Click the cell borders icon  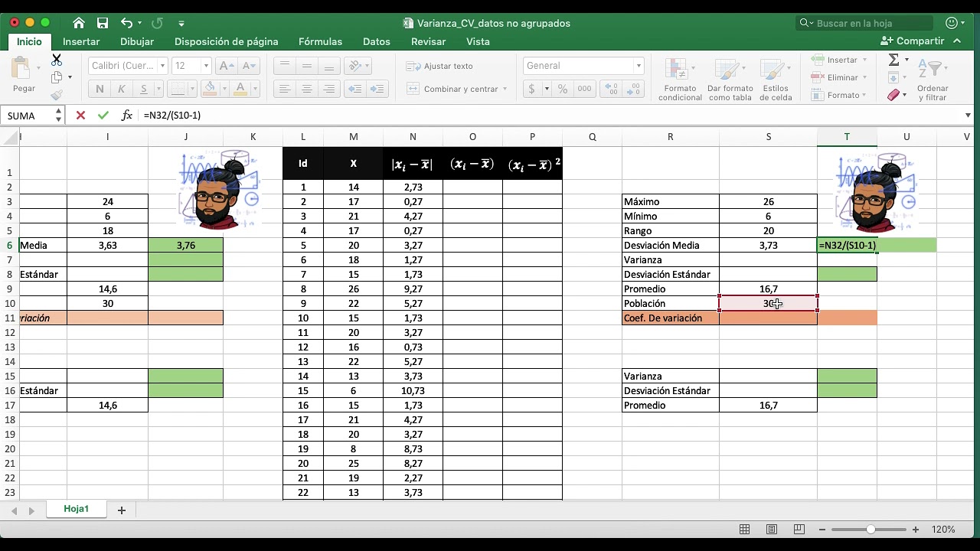click(x=177, y=89)
